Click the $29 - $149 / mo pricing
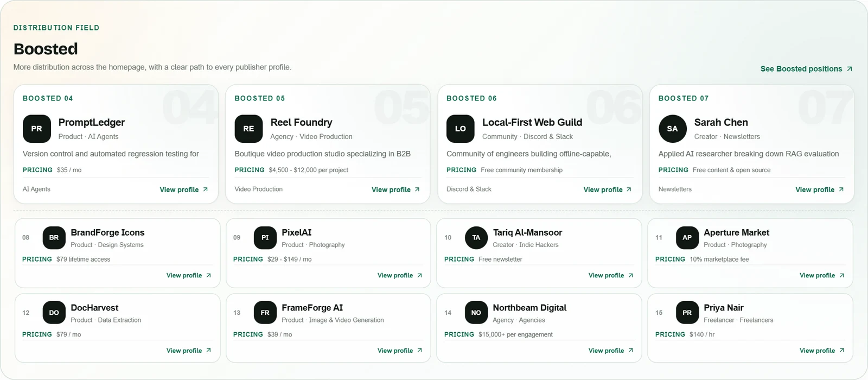 [290, 259]
